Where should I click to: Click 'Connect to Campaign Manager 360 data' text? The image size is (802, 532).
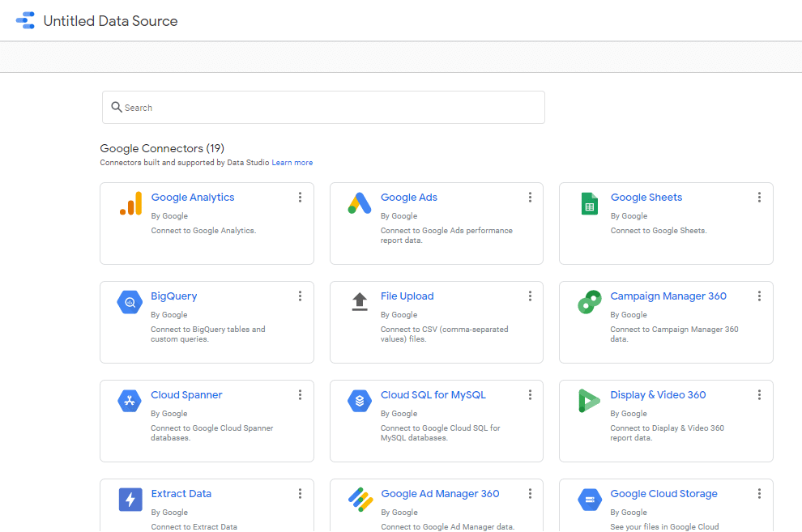[x=674, y=334]
